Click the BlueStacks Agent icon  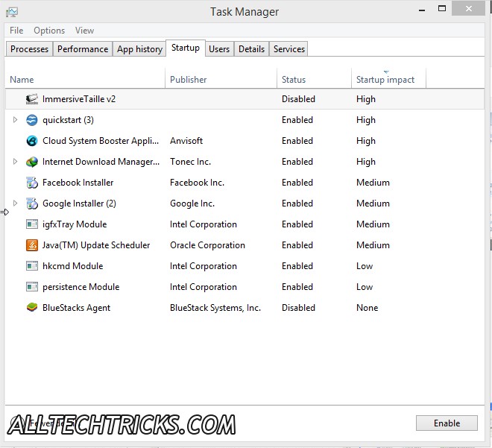(32, 307)
